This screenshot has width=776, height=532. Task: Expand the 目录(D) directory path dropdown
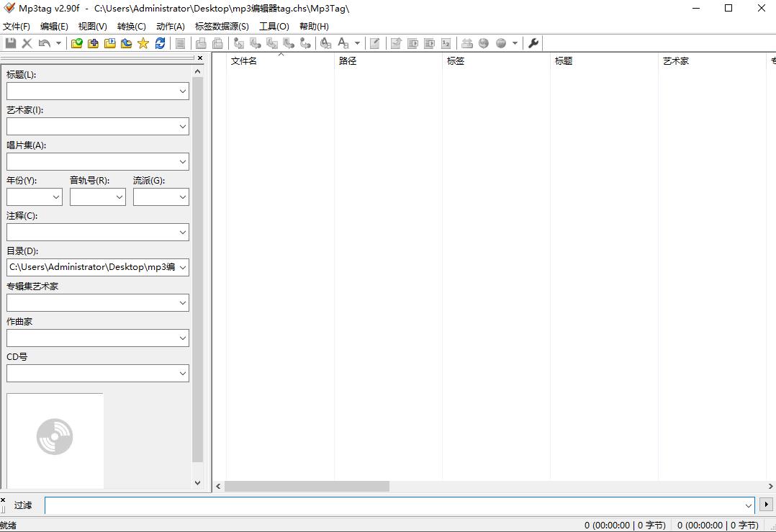pos(182,268)
